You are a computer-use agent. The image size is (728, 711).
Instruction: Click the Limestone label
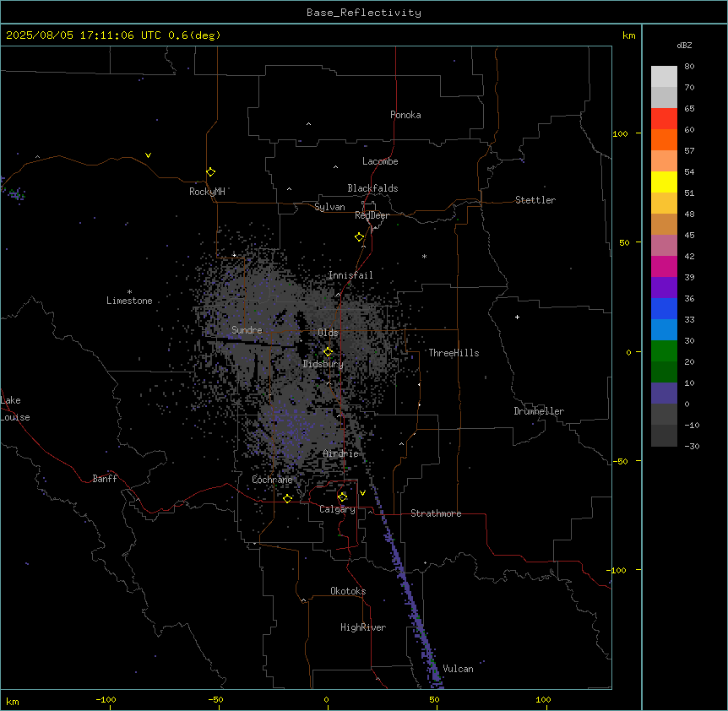click(x=129, y=301)
